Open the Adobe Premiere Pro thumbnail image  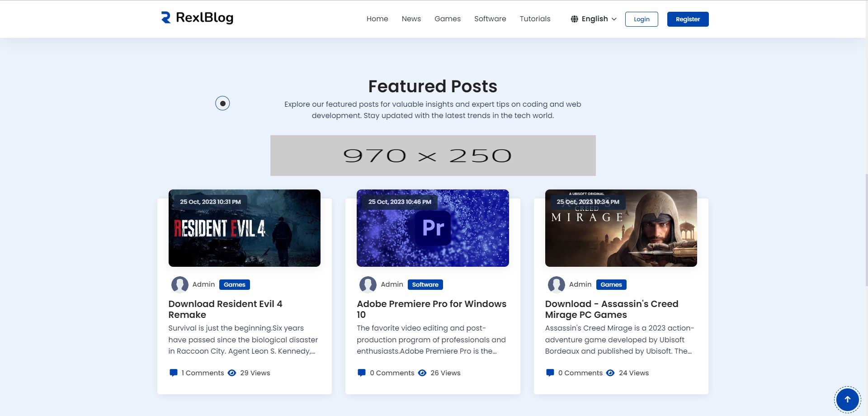tap(433, 228)
